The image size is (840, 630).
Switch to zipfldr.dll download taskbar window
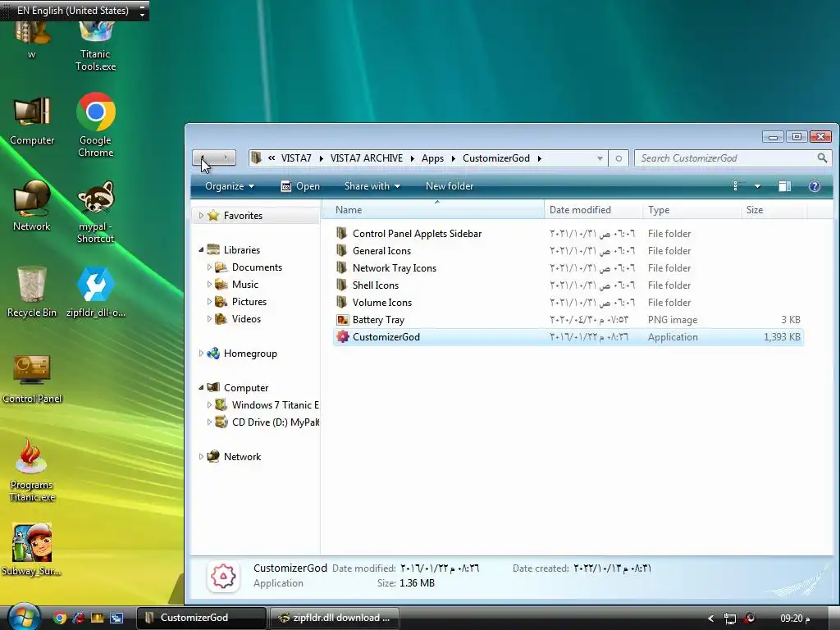tap(335, 618)
